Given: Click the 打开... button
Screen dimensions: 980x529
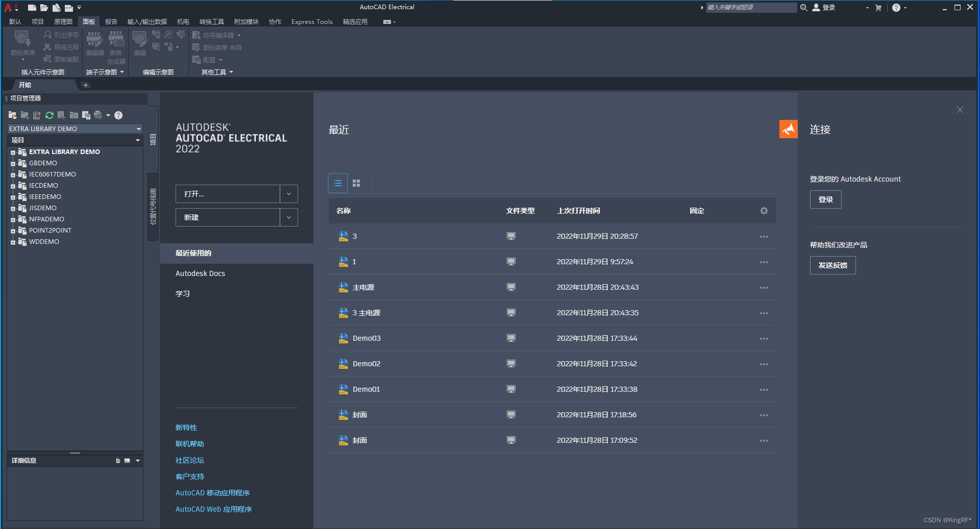Looking at the screenshot, I should [228, 194].
